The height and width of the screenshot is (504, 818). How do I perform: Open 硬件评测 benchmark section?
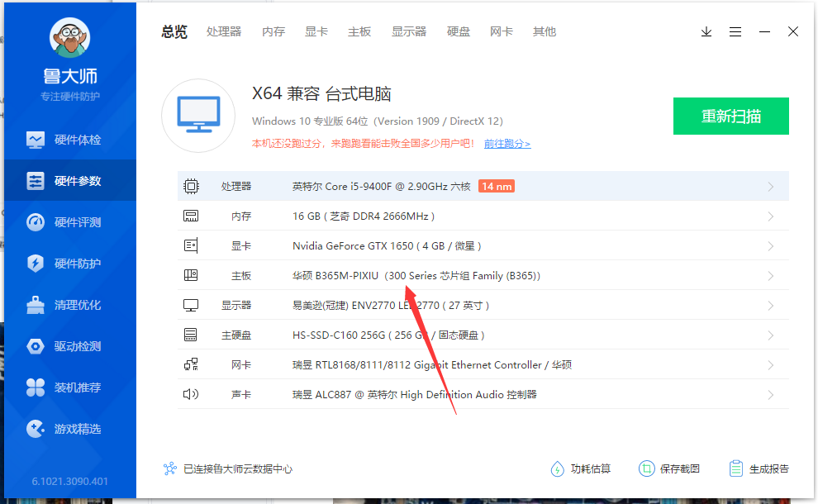(x=70, y=221)
